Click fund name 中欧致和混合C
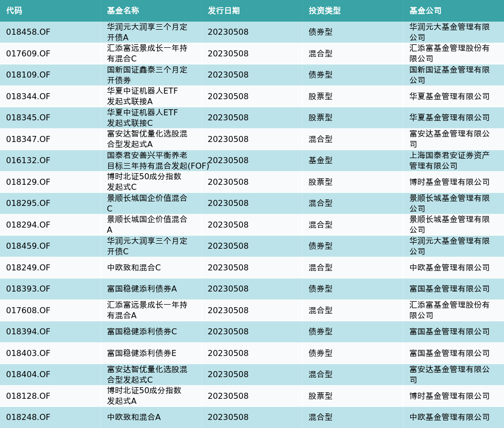The height and width of the screenshot is (428, 504). pyautogui.click(x=134, y=267)
